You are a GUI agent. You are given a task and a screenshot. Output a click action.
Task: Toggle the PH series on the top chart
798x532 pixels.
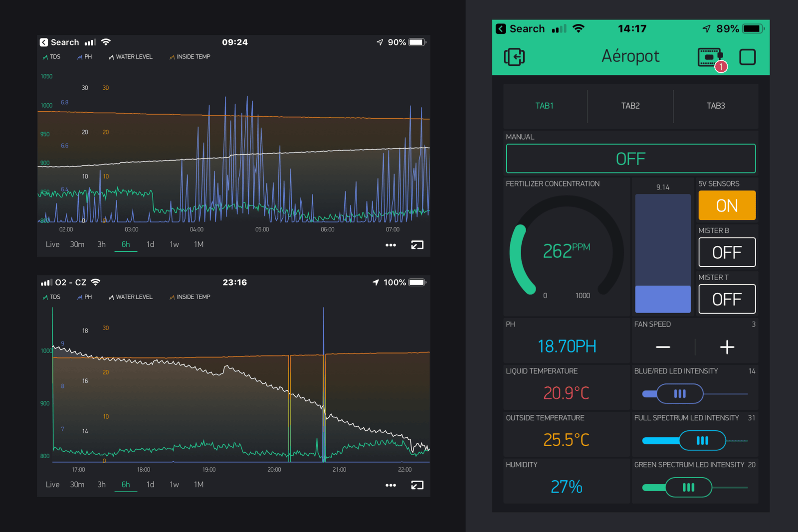pyautogui.click(x=84, y=56)
